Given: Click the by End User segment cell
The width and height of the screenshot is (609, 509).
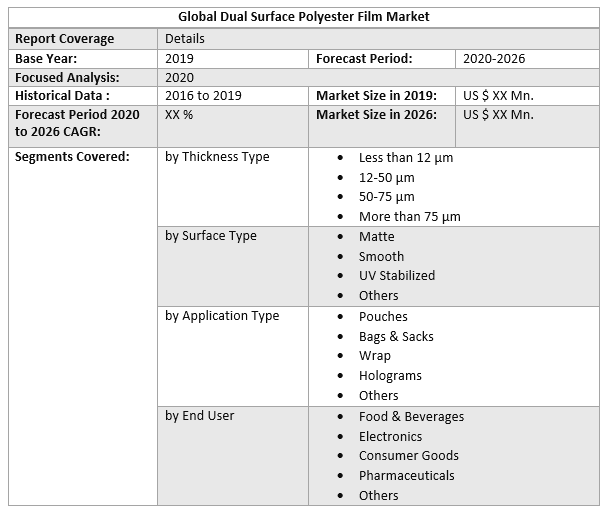Looking at the screenshot, I should point(200,415).
